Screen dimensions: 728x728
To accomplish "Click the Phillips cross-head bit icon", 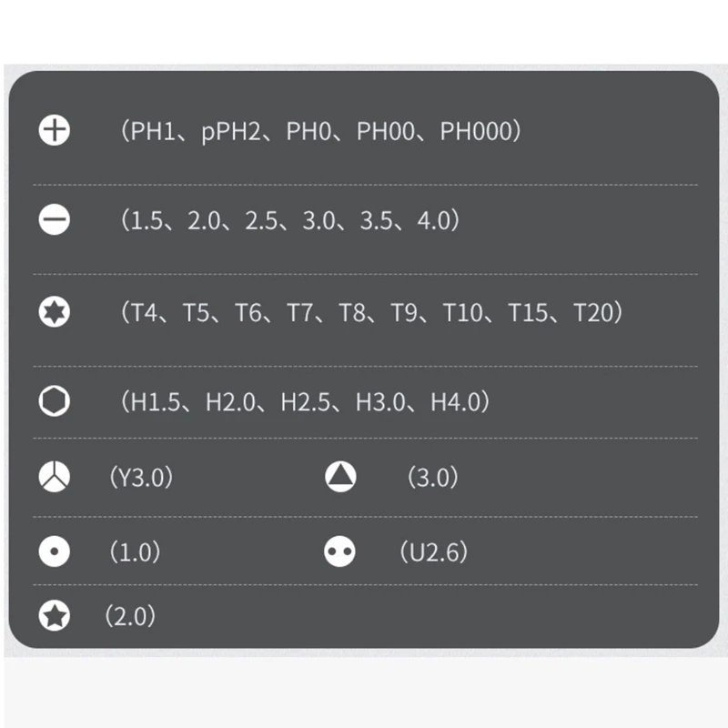I will [55, 131].
